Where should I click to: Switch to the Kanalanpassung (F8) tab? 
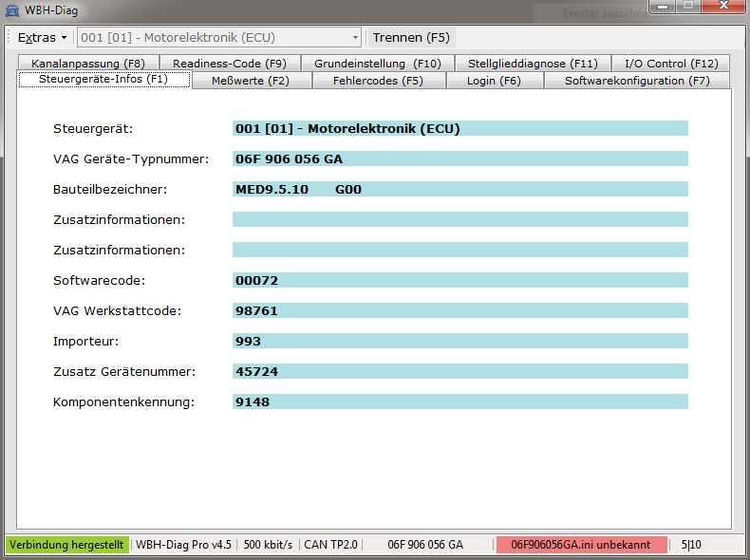click(88, 64)
